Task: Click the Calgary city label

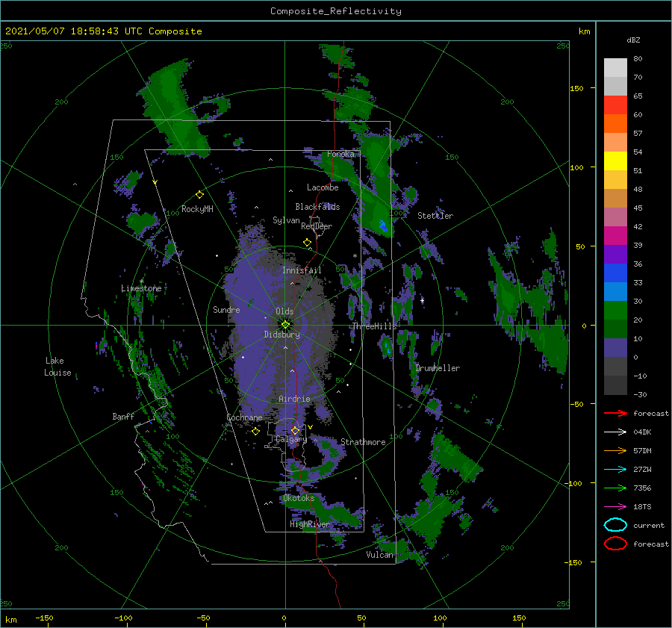Action: 291,439
